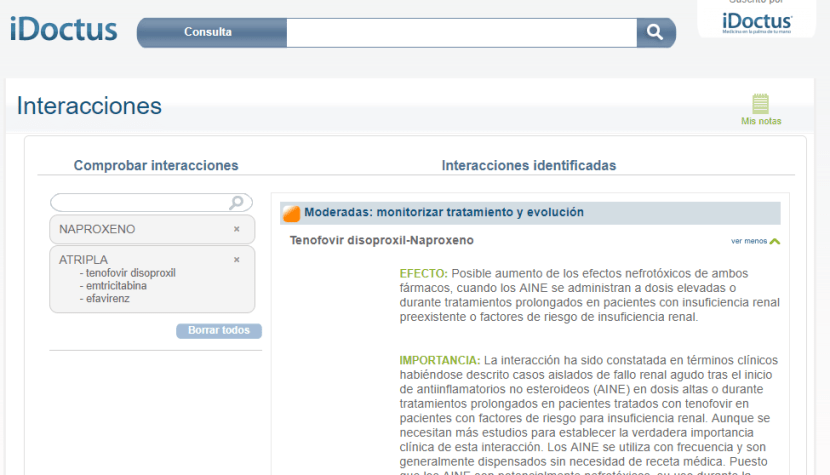This screenshot has height=475, width=830.
Task: Open the Mis notas notepad icon
Action: (760, 104)
